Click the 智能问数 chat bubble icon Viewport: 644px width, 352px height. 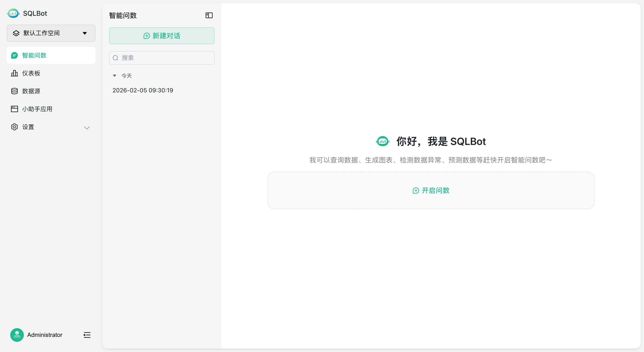pos(14,55)
